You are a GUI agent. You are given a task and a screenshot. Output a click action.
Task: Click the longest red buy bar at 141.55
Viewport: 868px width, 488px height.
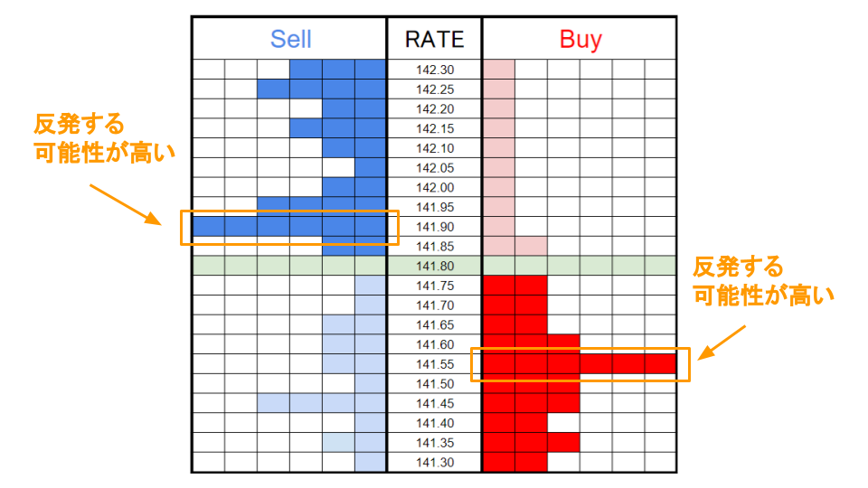(579, 364)
